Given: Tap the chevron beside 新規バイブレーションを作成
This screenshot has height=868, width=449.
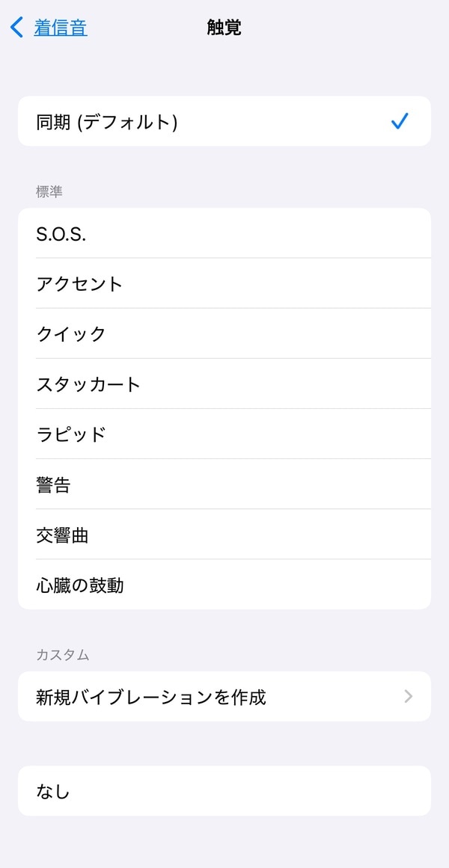Looking at the screenshot, I should click(409, 697).
